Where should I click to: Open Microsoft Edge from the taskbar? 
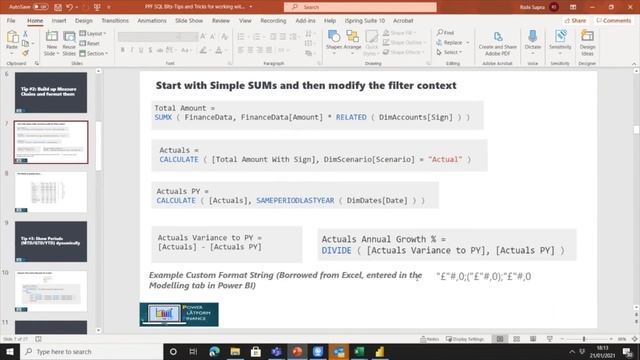[x=214, y=351]
